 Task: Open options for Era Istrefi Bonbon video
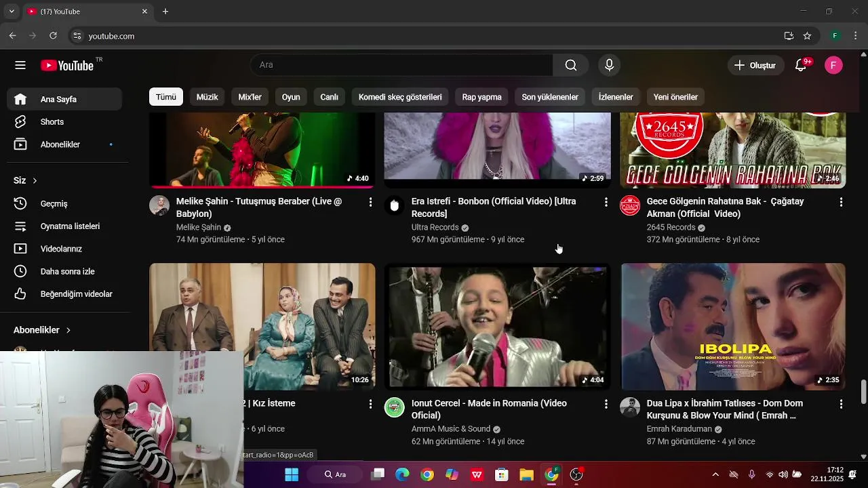point(606,202)
